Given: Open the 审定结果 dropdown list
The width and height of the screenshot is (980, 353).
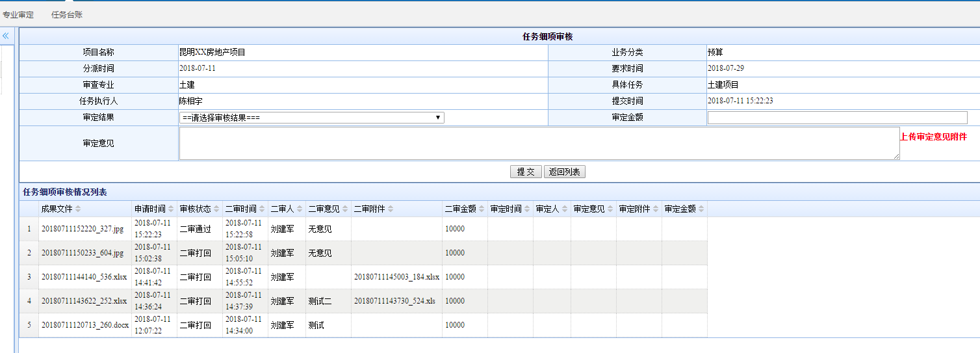Looking at the screenshot, I should (x=312, y=118).
